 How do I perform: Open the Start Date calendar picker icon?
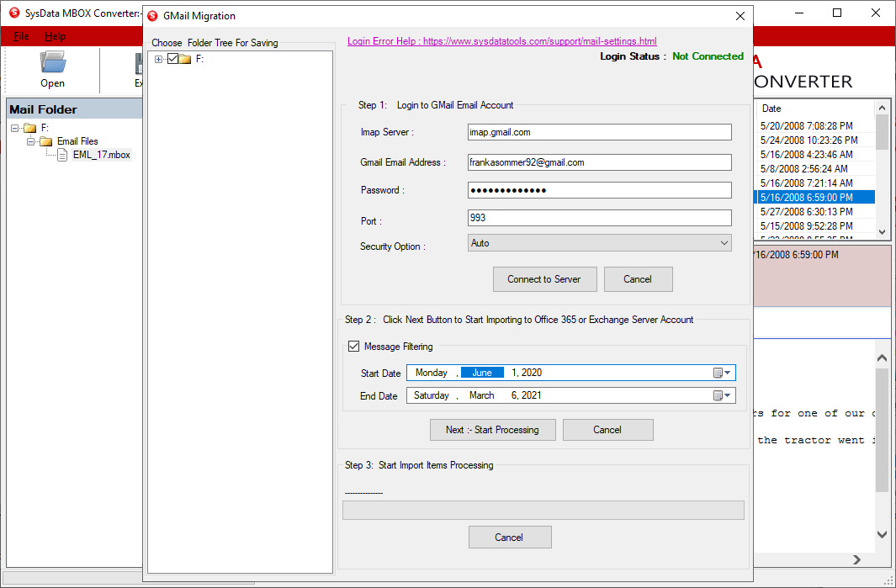[x=722, y=373]
